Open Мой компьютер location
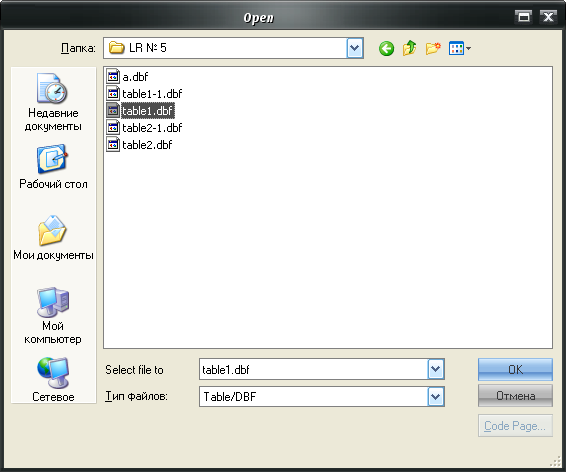This screenshot has width=566, height=472. tap(53, 316)
